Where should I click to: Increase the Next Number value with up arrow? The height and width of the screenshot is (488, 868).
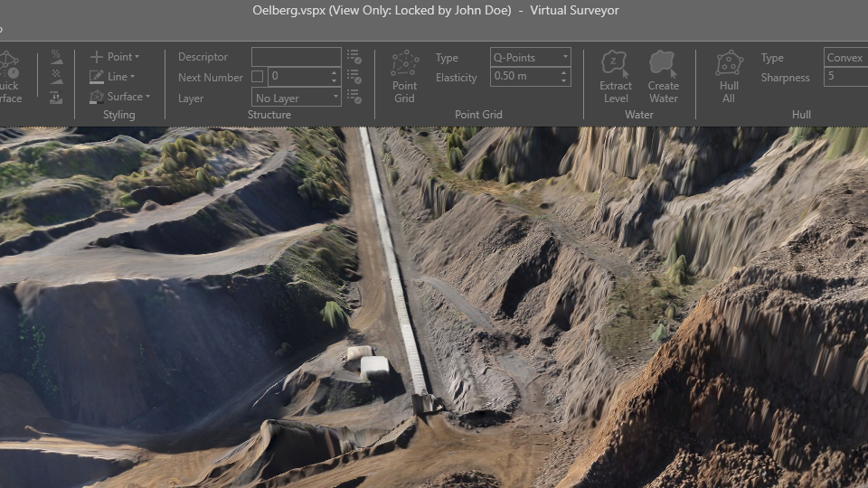click(x=335, y=72)
